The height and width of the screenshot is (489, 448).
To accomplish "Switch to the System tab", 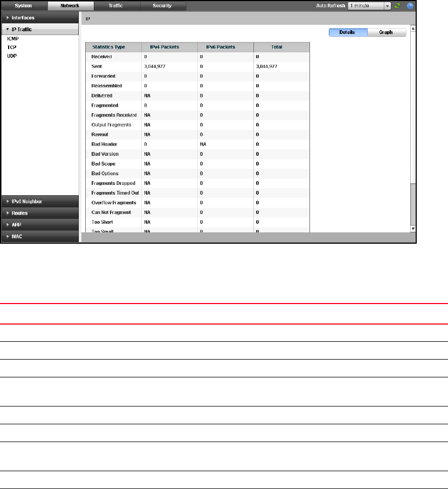I will 23,5.
